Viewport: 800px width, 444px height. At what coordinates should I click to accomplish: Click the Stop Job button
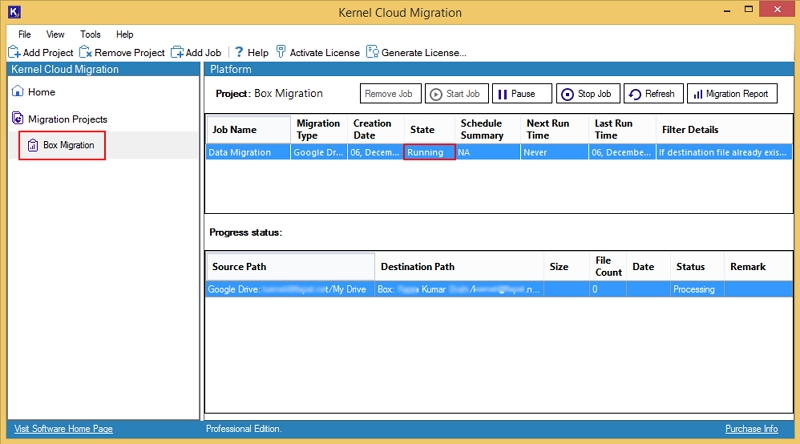click(x=588, y=93)
